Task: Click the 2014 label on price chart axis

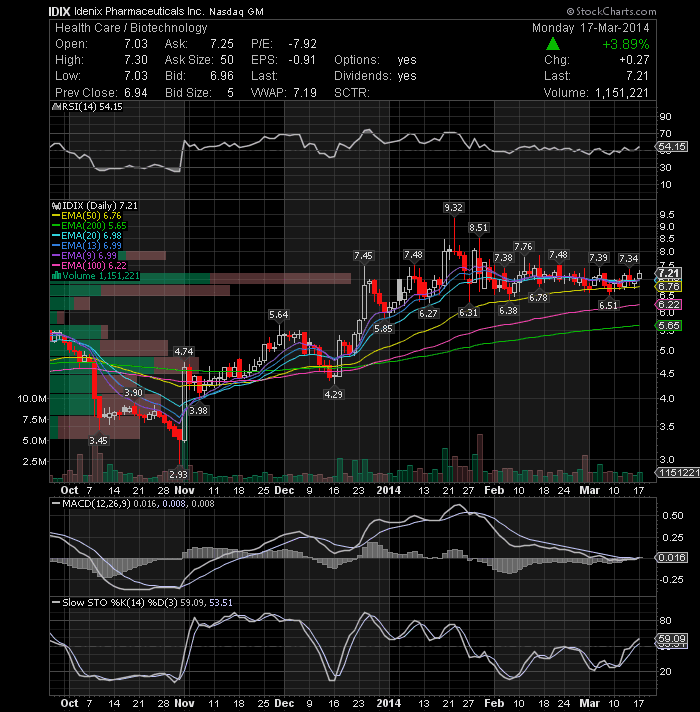Action: [x=389, y=490]
